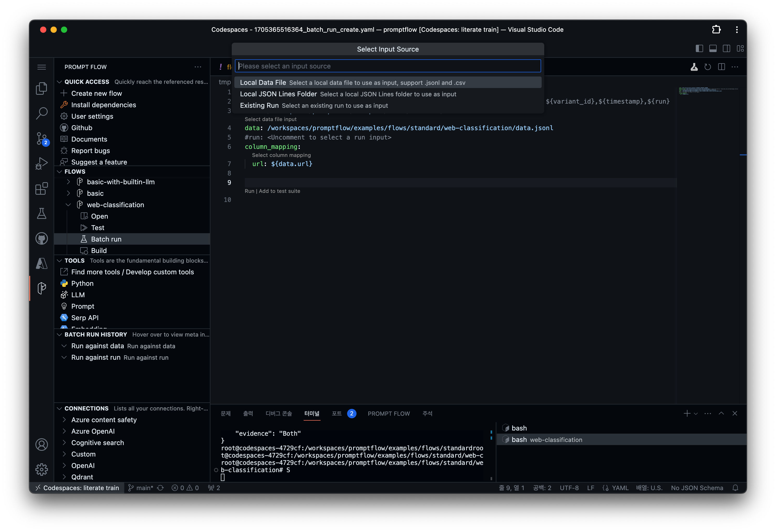This screenshot has width=776, height=532.
Task: Open the Azure view in activity bar
Action: (x=41, y=264)
